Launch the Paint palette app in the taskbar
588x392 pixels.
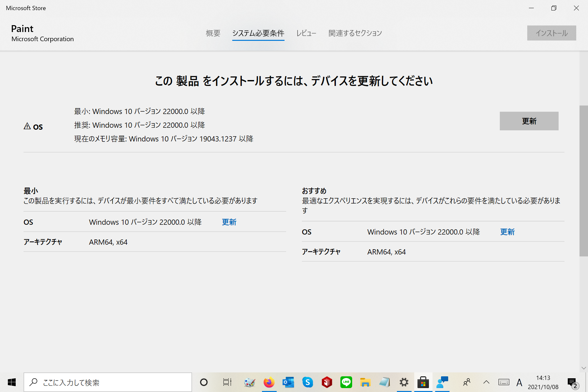click(x=250, y=382)
